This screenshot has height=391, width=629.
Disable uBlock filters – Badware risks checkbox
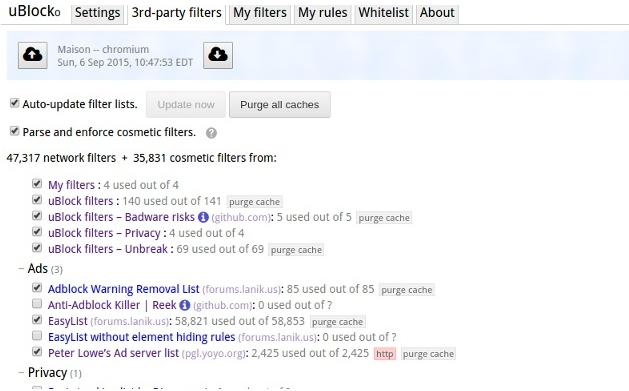37,216
